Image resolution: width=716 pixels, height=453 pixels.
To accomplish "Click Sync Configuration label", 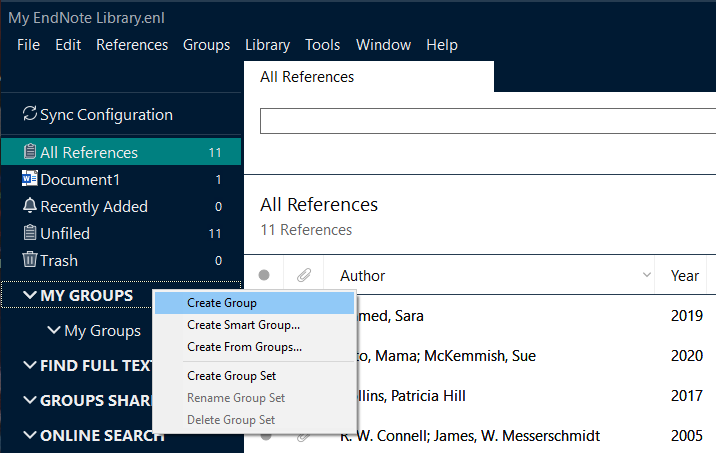I will pyautogui.click(x=106, y=115).
